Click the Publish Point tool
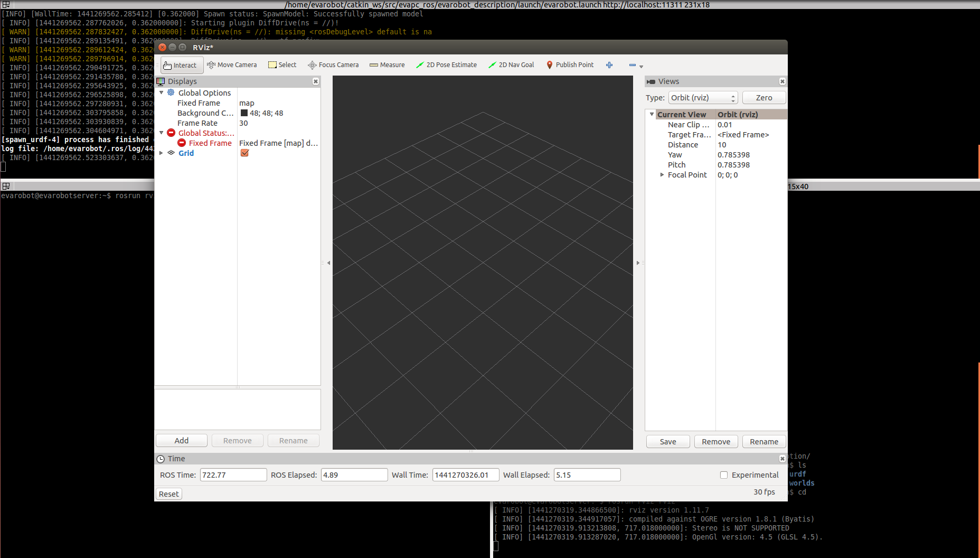The width and height of the screenshot is (980, 558). pyautogui.click(x=570, y=65)
